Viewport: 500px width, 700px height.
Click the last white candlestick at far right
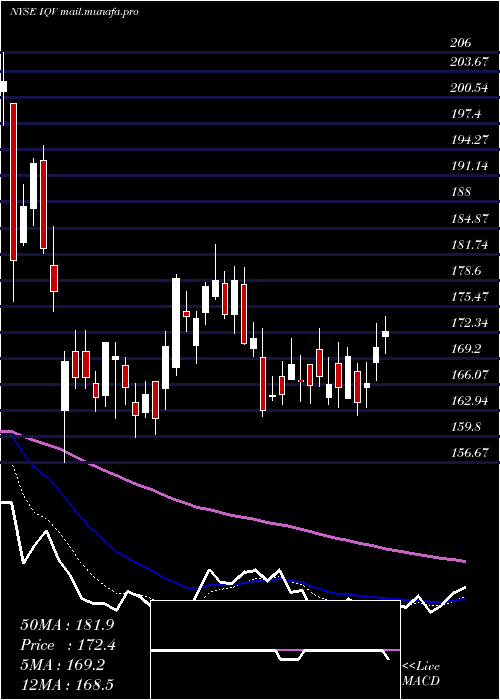(x=386, y=334)
